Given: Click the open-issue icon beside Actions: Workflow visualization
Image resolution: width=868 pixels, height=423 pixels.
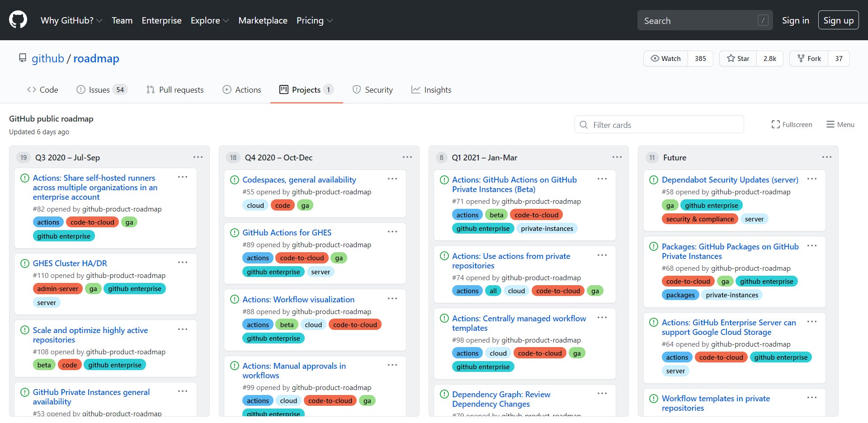Looking at the screenshot, I should pos(235,299).
